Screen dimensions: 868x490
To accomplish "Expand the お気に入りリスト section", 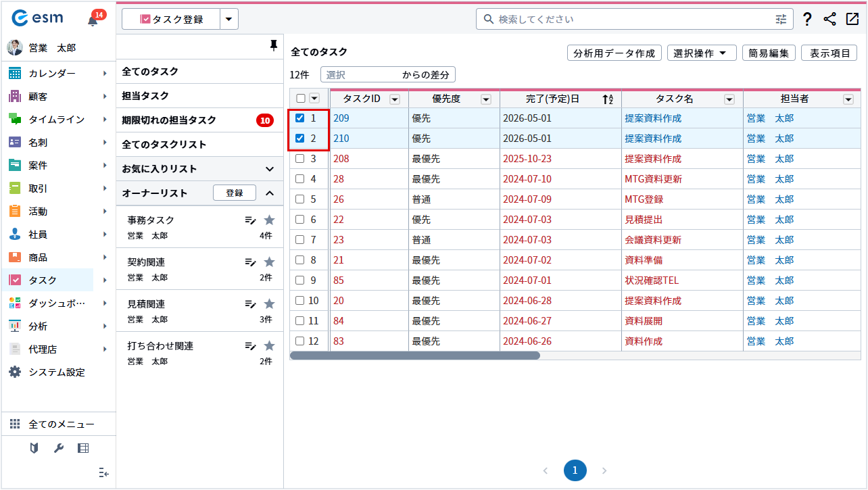I will [269, 169].
